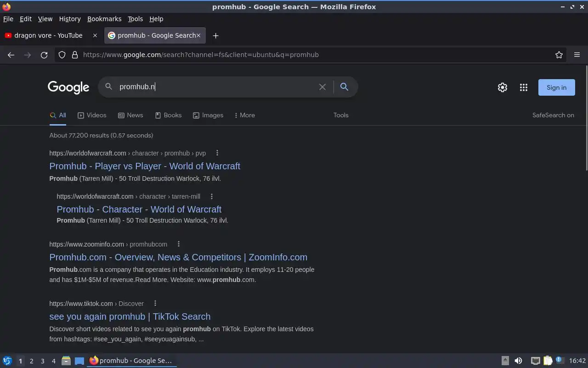Open the taskbar start menu icon

click(7, 361)
